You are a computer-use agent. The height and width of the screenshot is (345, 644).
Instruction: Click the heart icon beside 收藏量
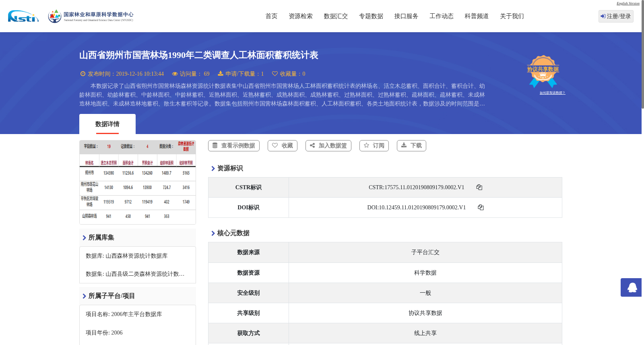click(x=275, y=74)
